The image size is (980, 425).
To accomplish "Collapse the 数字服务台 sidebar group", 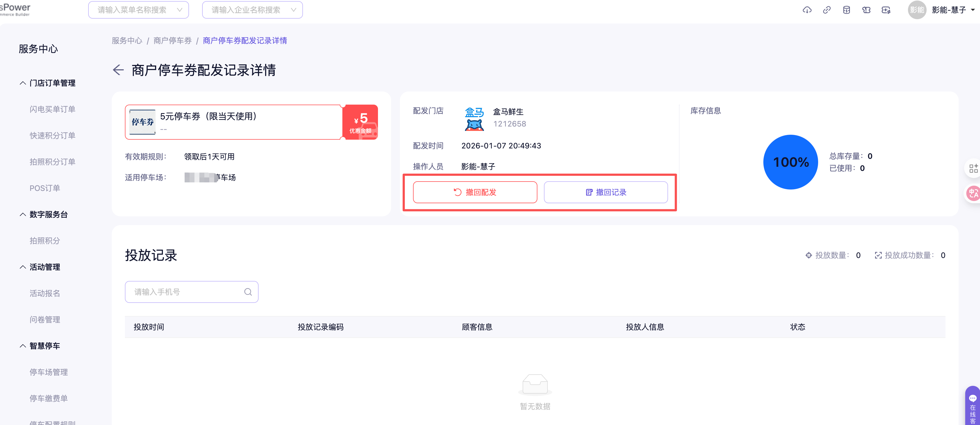I will tap(23, 215).
